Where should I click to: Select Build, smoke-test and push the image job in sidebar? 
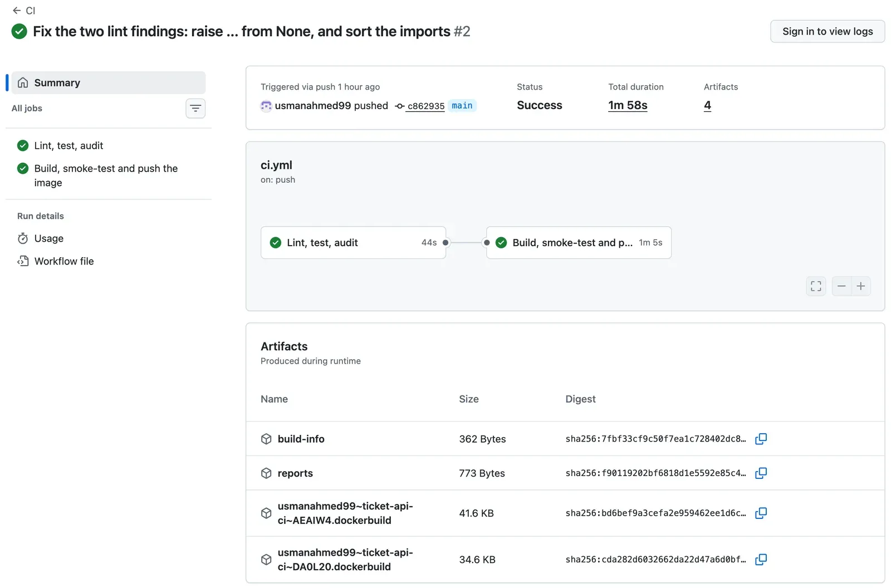click(106, 175)
